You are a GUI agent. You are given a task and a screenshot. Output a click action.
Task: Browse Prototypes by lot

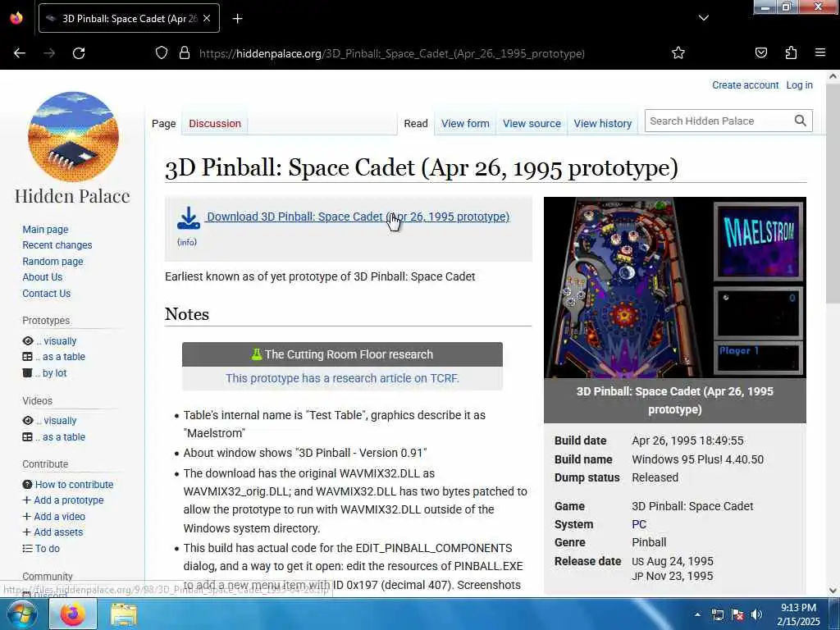51,373
